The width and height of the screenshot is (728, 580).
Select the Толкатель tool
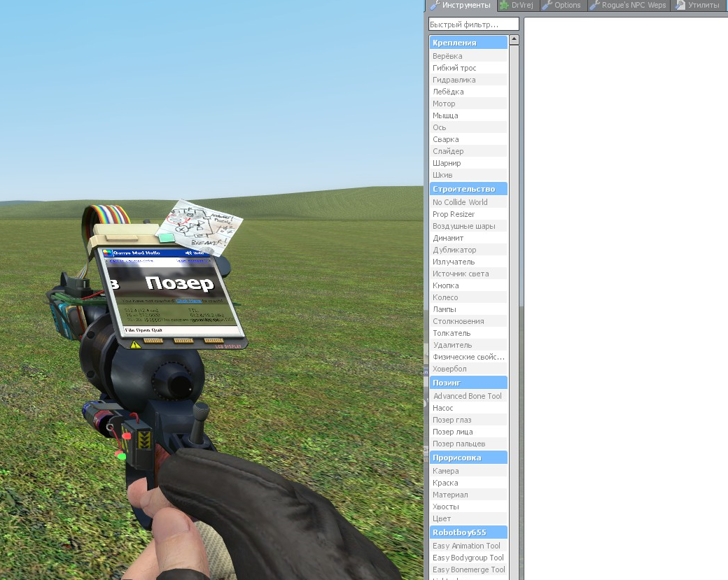(468, 333)
